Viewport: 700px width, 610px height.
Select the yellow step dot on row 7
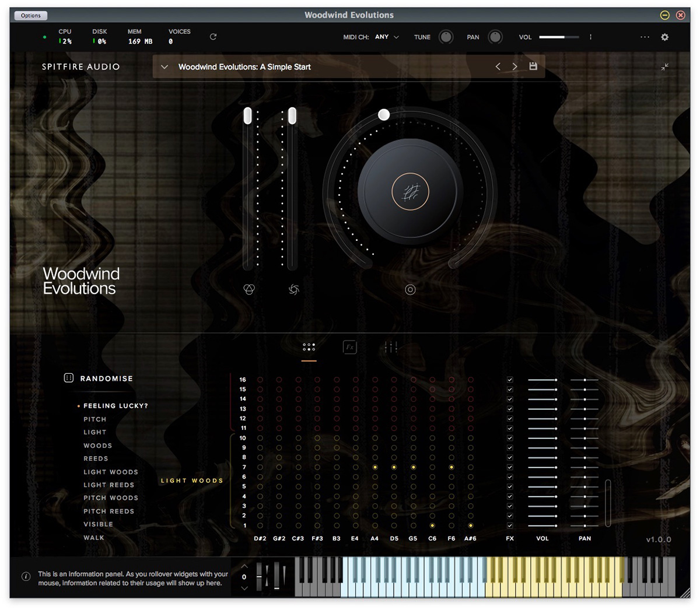tap(374, 467)
